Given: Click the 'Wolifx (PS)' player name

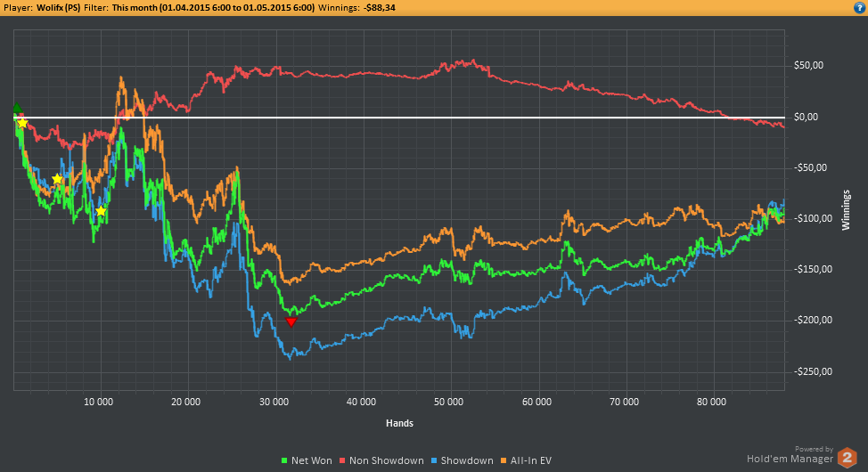Looking at the screenshot, I should click(x=59, y=8).
